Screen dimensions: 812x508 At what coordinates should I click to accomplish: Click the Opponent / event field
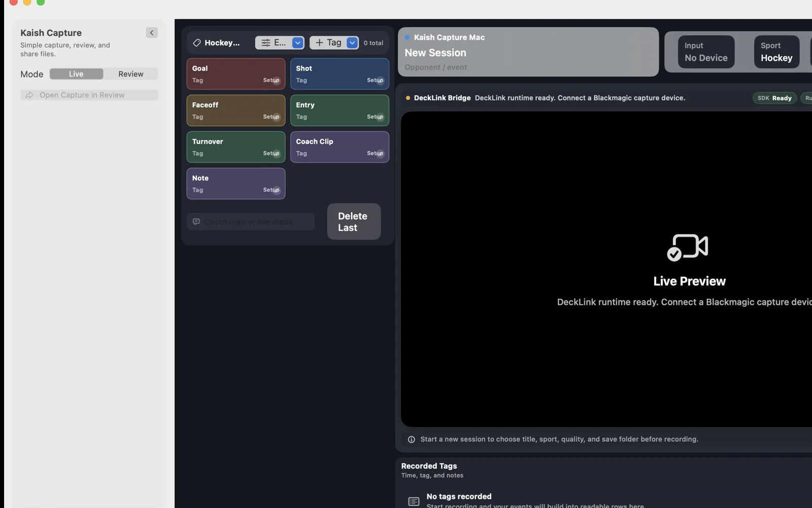click(x=436, y=68)
